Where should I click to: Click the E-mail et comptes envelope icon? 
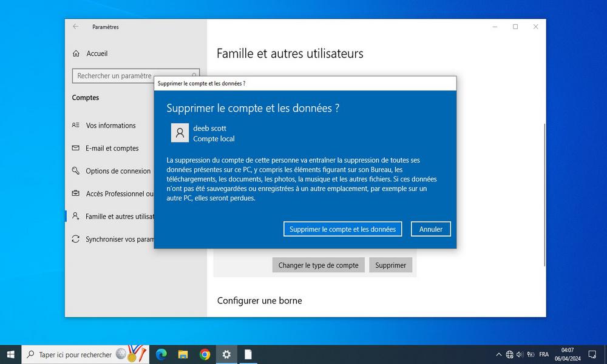(x=77, y=148)
